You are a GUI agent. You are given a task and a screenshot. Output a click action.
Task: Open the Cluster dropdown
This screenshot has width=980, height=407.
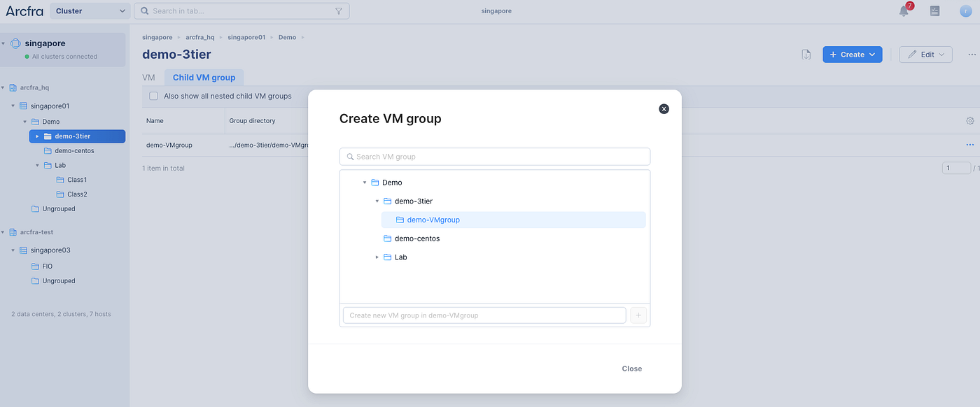point(90,11)
